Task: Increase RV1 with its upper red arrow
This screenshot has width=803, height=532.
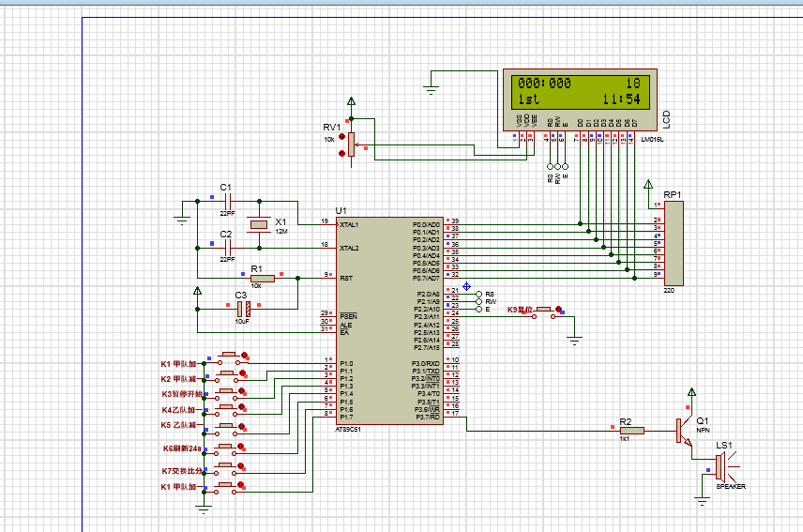Action: coord(342,137)
